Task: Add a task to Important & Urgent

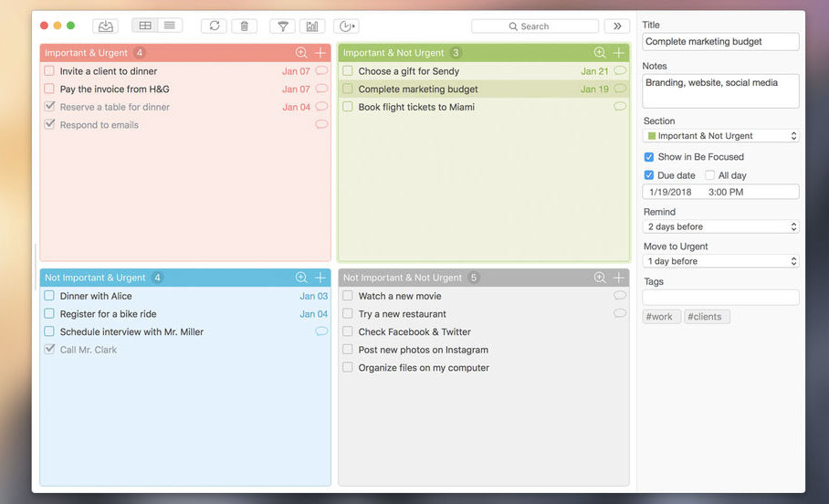Action: [x=320, y=52]
